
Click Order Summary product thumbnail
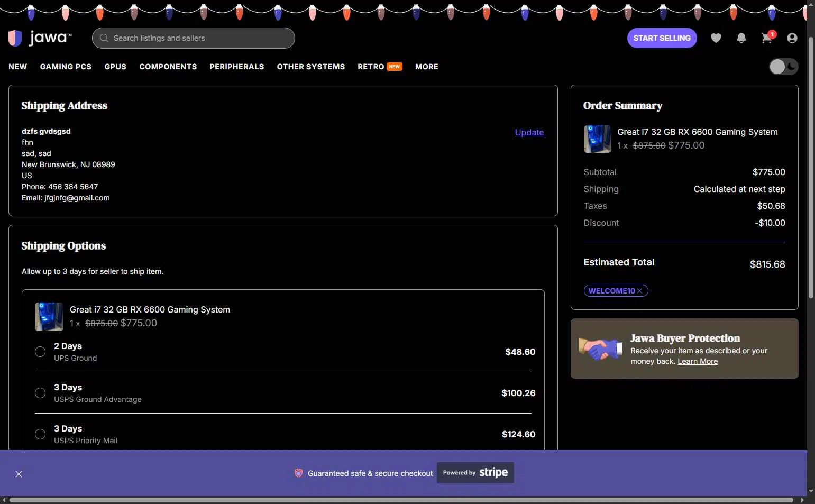[597, 139]
